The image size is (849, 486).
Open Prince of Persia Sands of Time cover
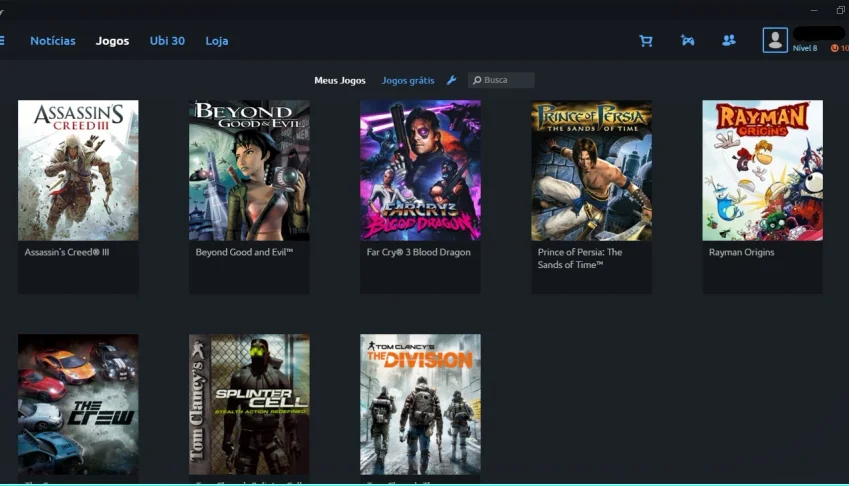pyautogui.click(x=591, y=170)
